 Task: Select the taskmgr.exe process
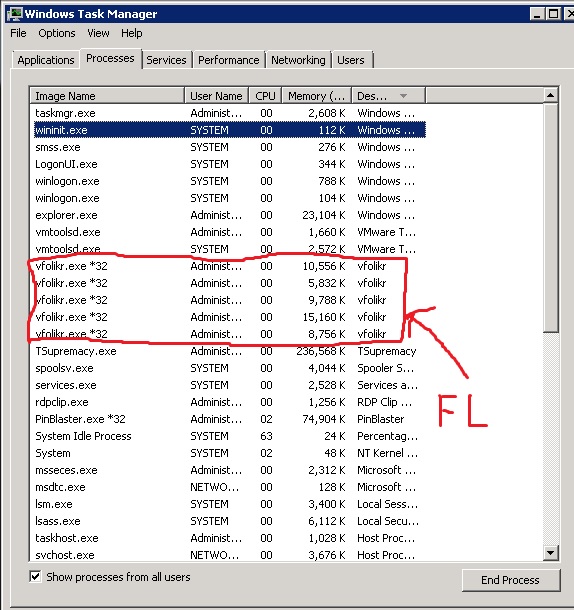point(228,113)
